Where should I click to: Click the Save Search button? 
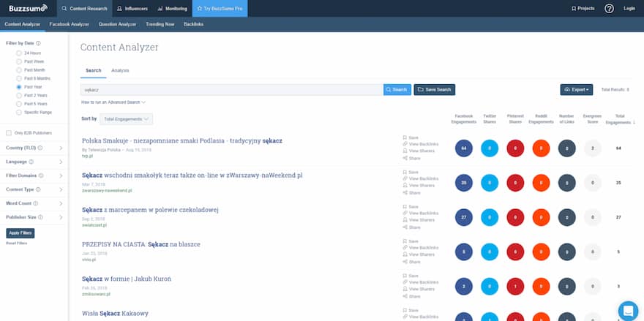[x=434, y=89]
